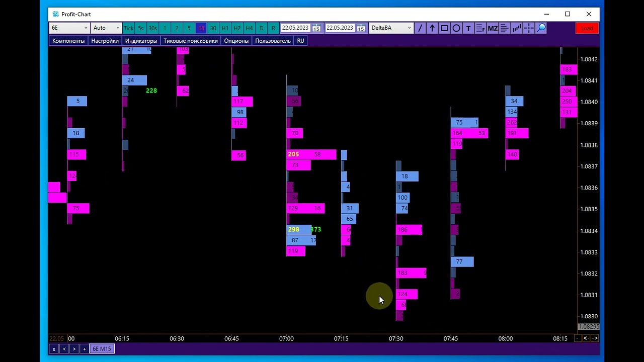Click the red Load button

tap(587, 28)
